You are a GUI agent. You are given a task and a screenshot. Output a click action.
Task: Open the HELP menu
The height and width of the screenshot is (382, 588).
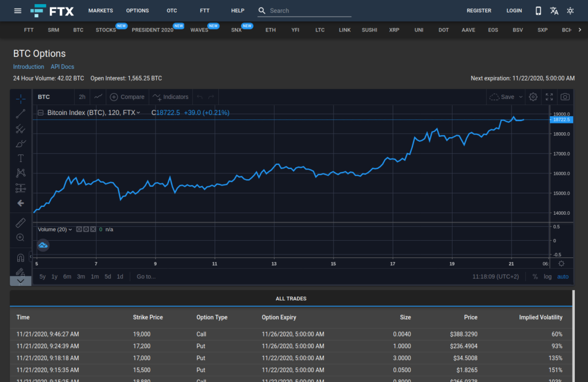point(238,10)
